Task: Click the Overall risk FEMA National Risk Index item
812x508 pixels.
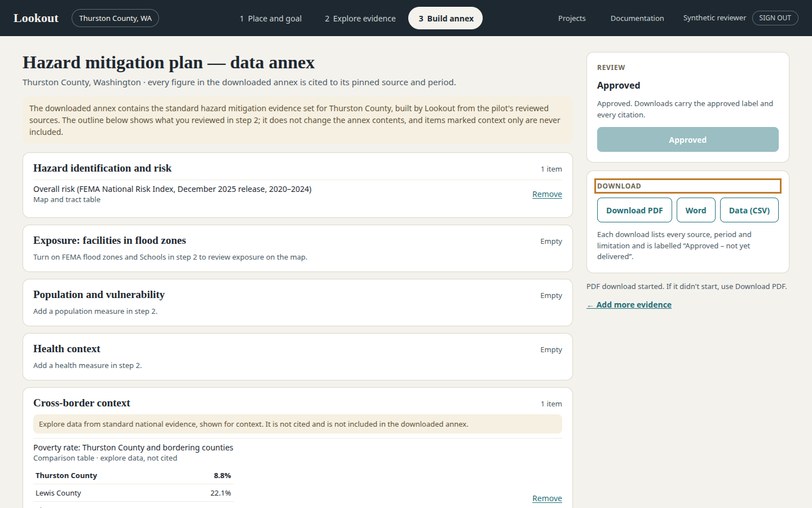Action: tap(172, 189)
